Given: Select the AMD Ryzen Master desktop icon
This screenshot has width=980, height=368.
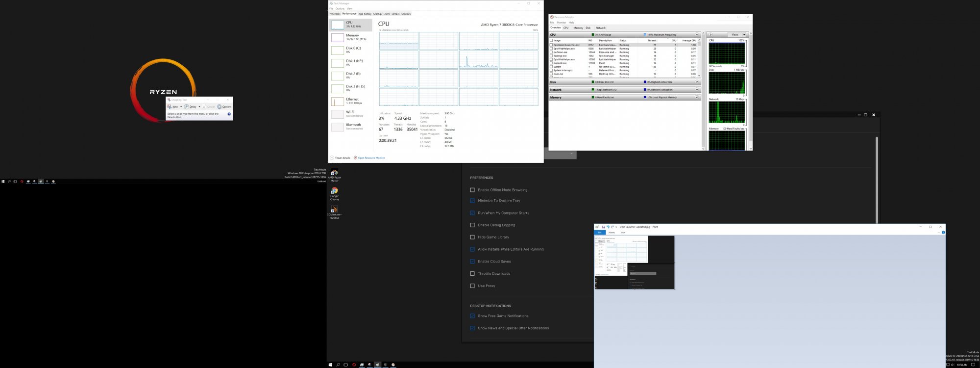Looking at the screenshot, I should [334, 173].
